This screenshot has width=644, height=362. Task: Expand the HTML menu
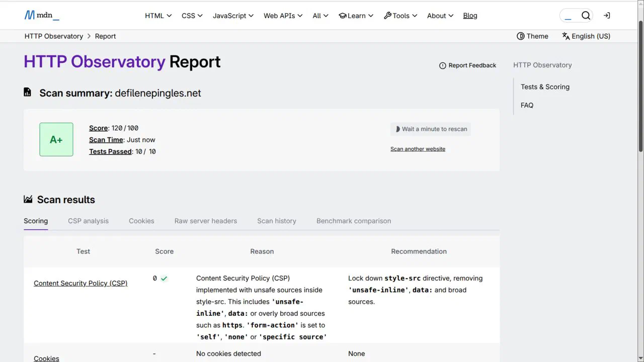[158, 16]
